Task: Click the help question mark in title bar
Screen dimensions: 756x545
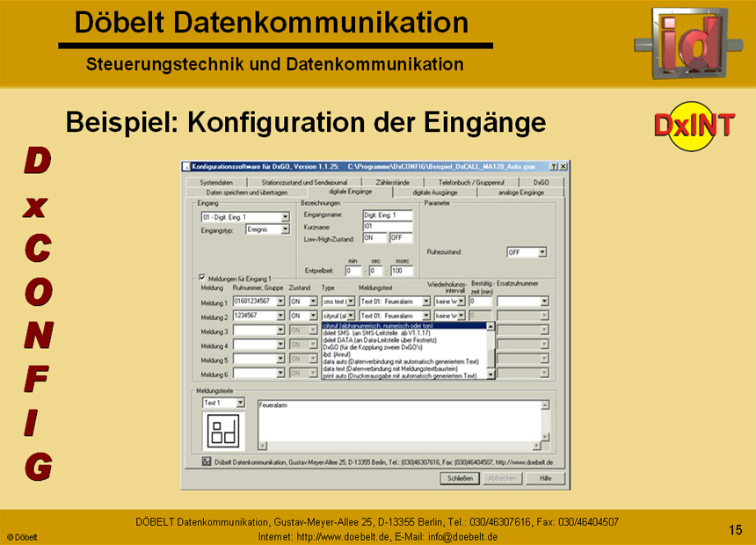Action: click(x=554, y=166)
